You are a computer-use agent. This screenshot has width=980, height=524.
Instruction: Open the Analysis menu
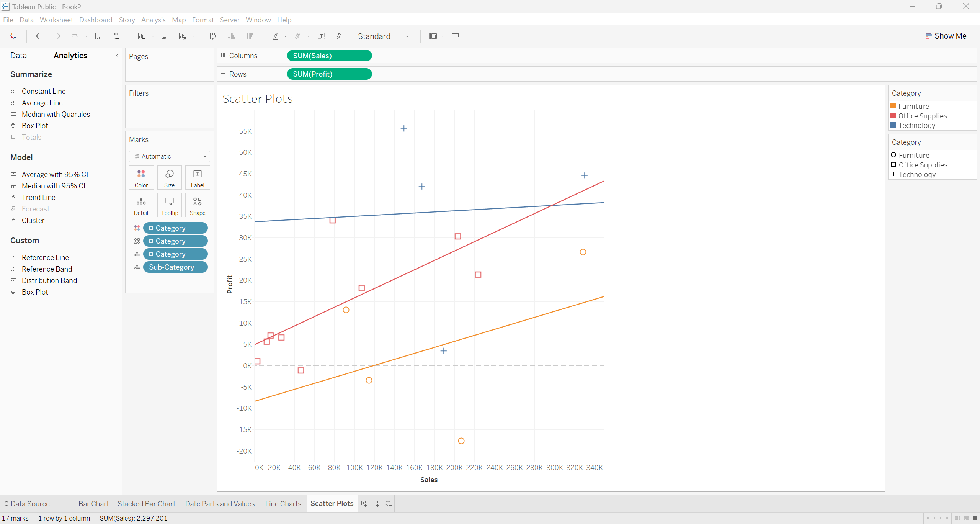coord(153,20)
